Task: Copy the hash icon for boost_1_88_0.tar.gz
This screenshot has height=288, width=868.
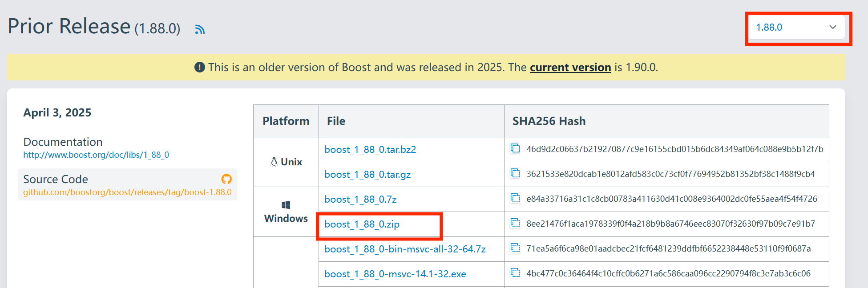Action: coord(515,173)
